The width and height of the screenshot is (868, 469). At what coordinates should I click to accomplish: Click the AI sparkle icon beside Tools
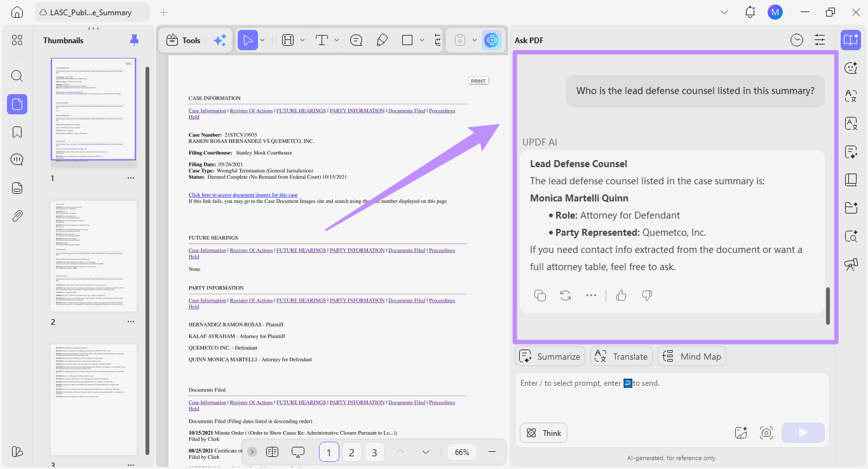(220, 40)
